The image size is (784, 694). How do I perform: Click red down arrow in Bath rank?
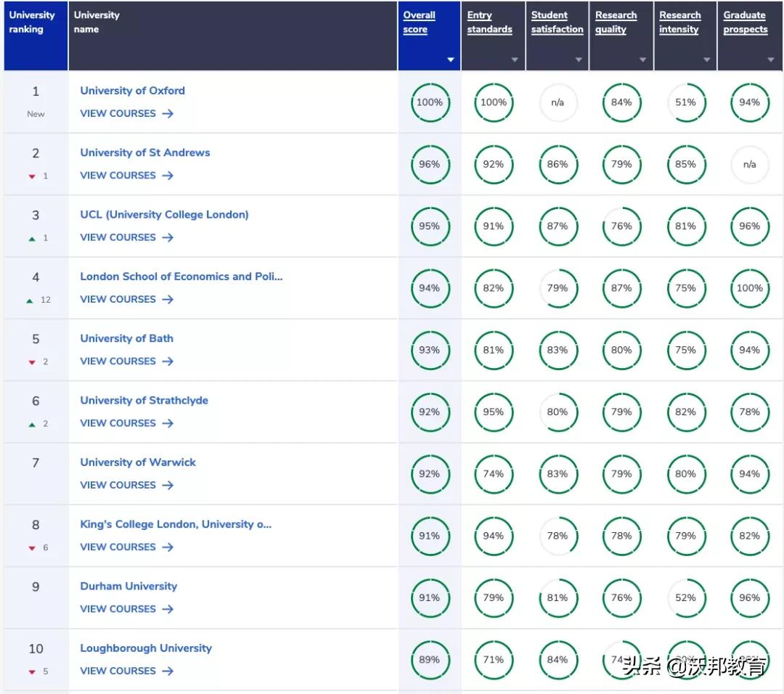click(x=32, y=362)
